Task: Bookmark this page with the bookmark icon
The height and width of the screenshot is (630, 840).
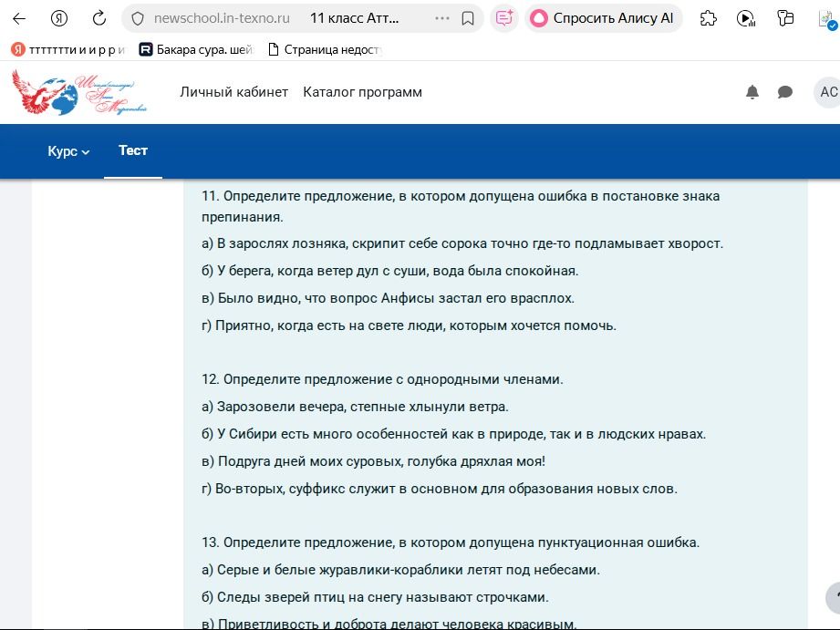Action: (x=468, y=19)
